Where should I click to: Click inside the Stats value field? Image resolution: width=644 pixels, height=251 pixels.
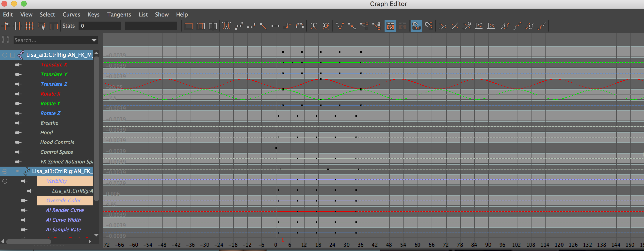(x=100, y=26)
